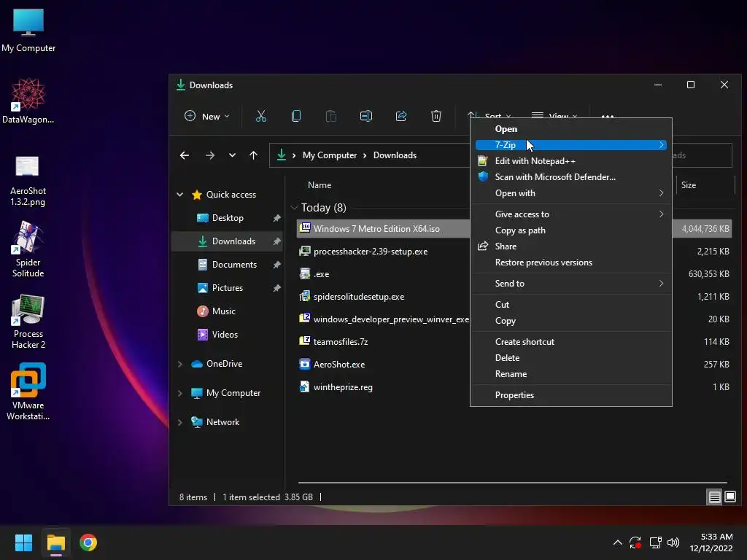Expand the OneDrive tree node
The height and width of the screenshot is (560, 747).
180,364
